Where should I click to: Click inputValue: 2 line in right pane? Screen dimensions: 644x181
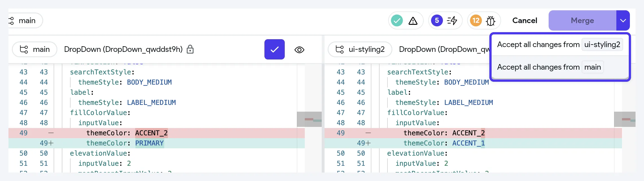pos(422,164)
